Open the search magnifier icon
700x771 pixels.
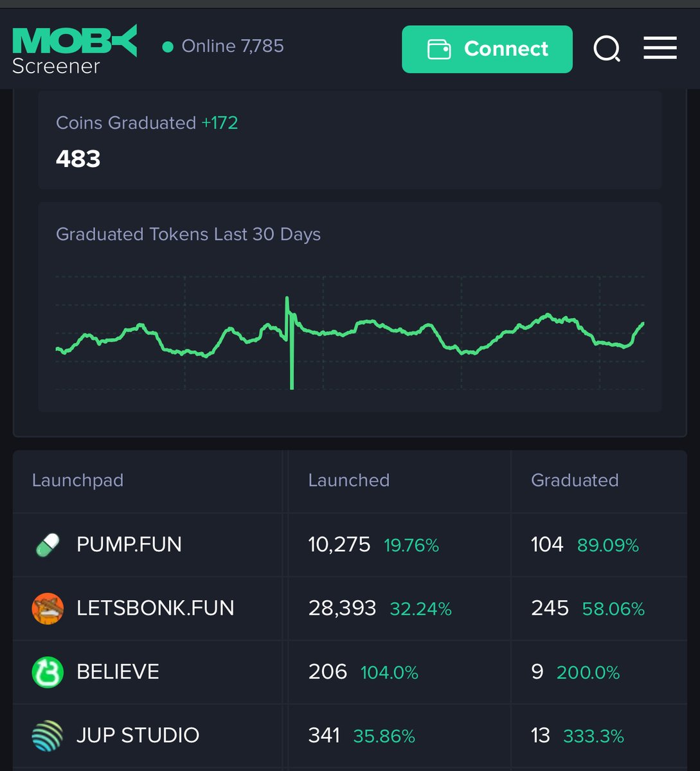point(607,49)
